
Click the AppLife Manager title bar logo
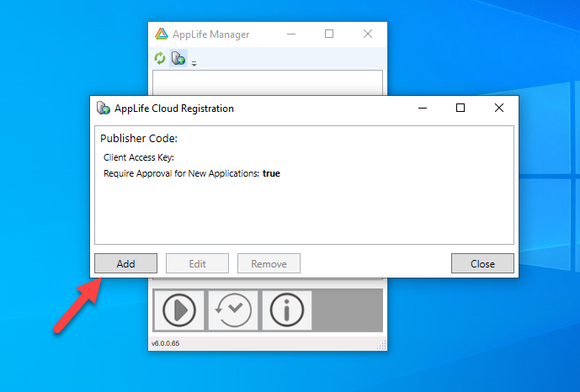click(162, 34)
